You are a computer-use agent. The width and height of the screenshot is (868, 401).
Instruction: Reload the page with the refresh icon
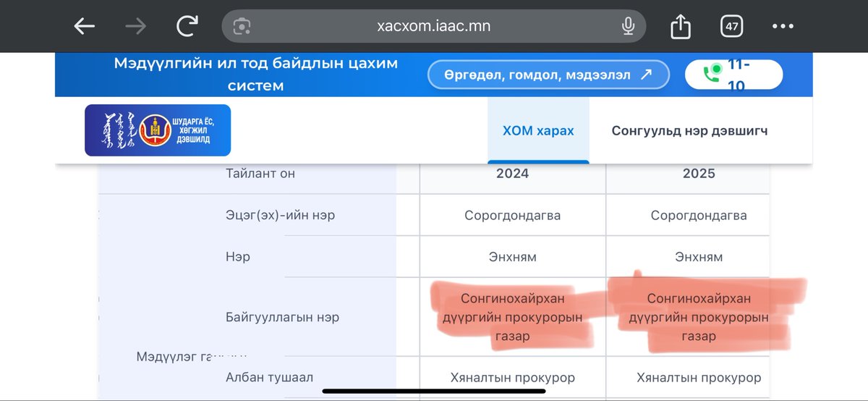tap(187, 27)
